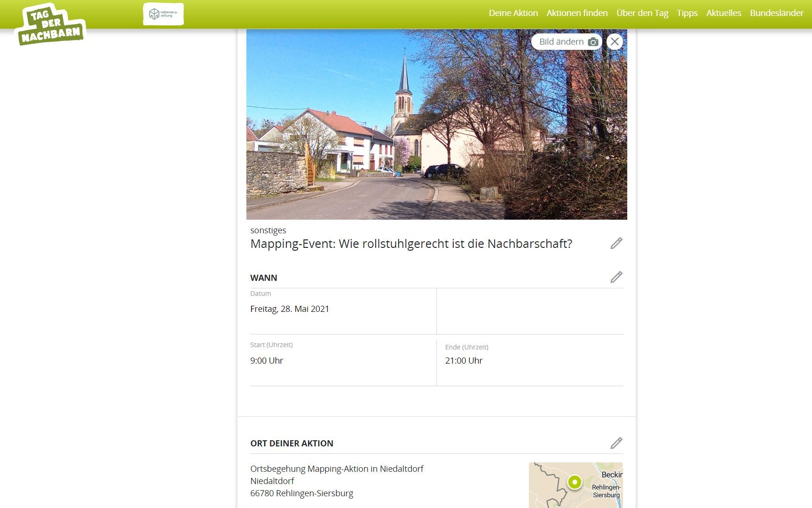Open the Deine Aktion menu item
This screenshot has width=812, height=508.
click(513, 13)
